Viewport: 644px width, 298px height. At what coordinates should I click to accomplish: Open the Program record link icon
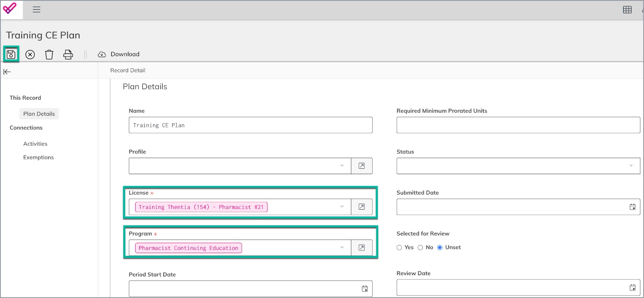click(362, 248)
